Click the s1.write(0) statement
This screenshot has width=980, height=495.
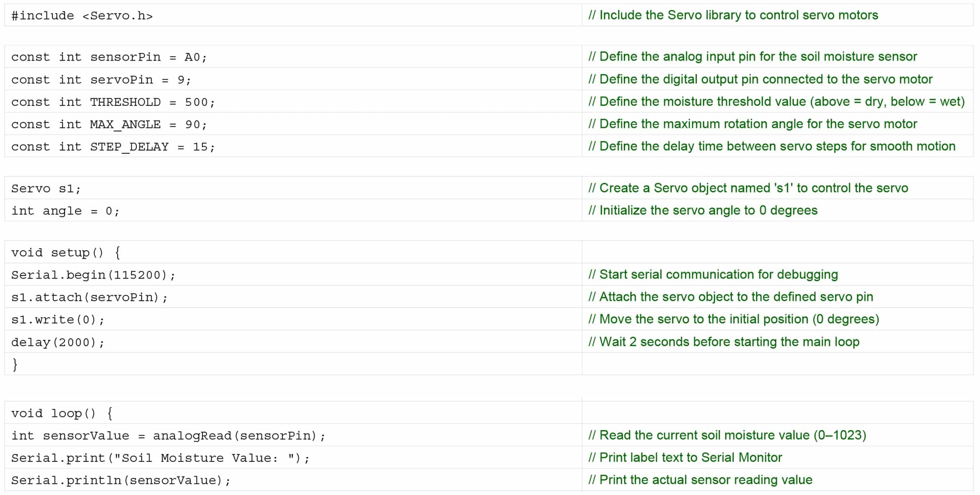[58, 320]
